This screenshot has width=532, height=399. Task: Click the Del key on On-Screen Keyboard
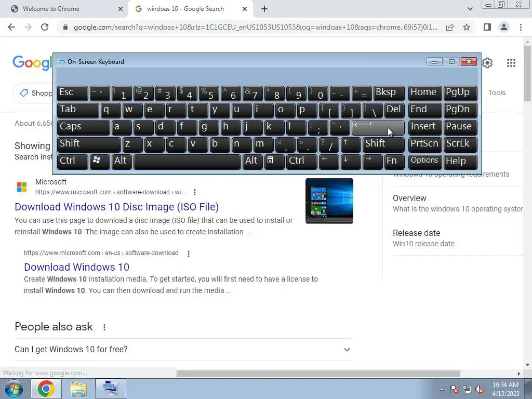click(394, 110)
